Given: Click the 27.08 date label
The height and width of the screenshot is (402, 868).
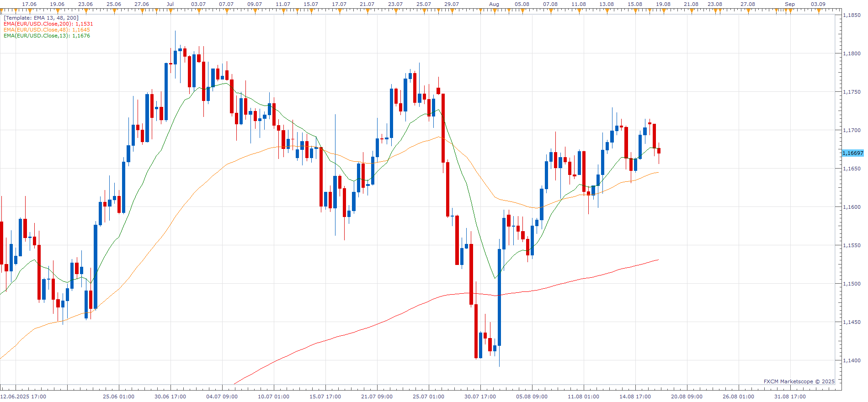Looking at the screenshot, I should click(x=748, y=4).
